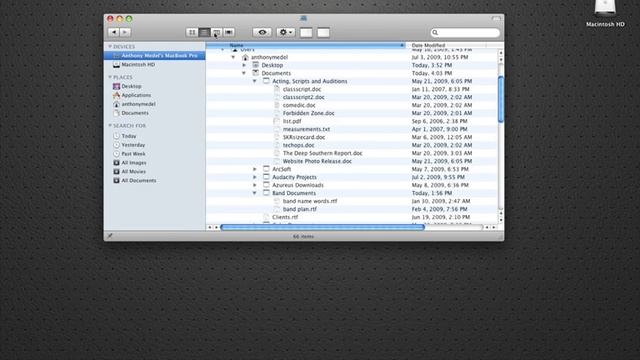Switch to Cover Flow view

click(x=229, y=32)
